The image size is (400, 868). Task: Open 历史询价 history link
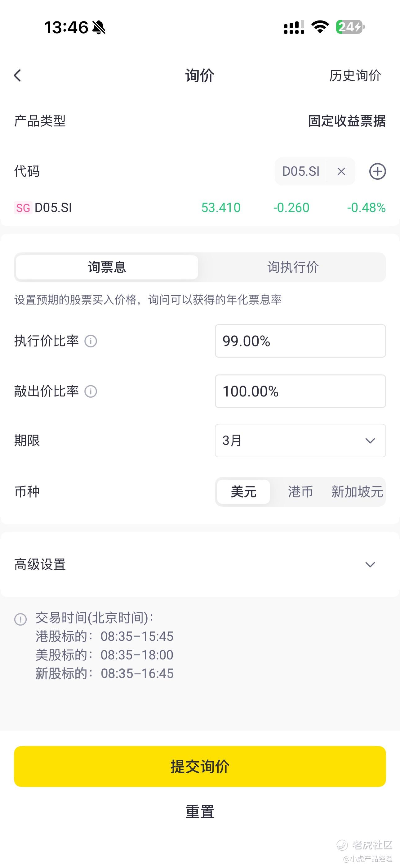point(355,75)
